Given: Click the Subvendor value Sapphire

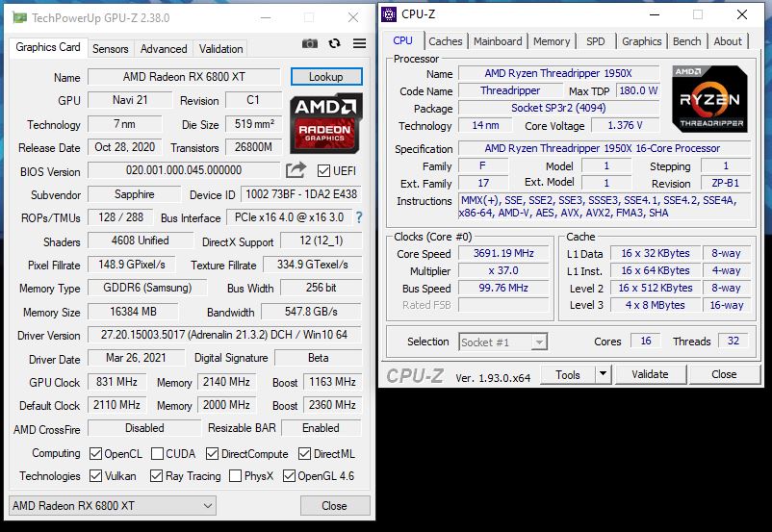Looking at the screenshot, I should pos(135,194).
